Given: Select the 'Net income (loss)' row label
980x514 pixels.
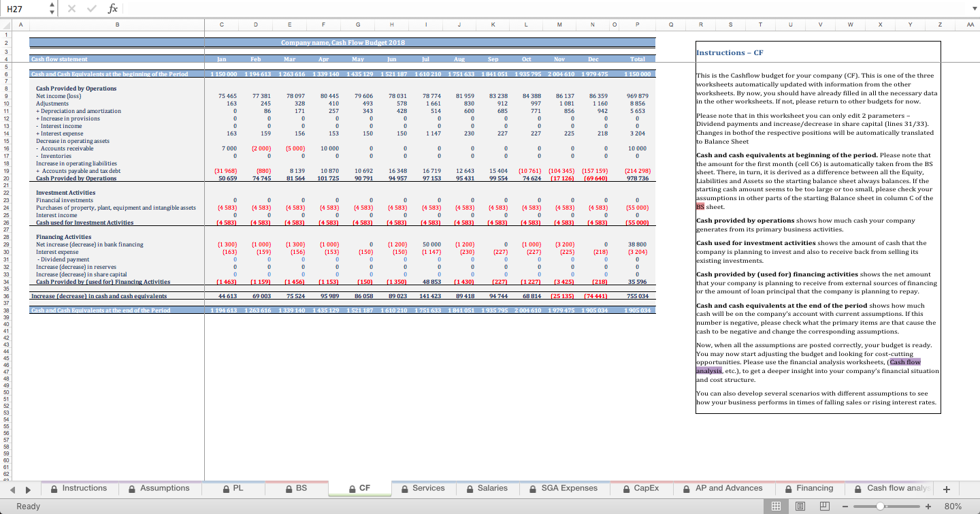Looking at the screenshot, I should point(58,96).
